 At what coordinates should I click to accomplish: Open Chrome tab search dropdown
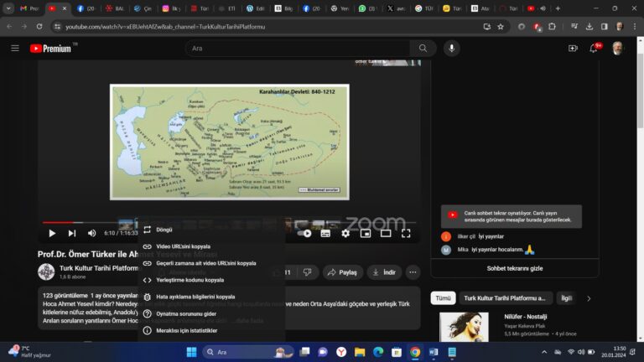coord(8,8)
